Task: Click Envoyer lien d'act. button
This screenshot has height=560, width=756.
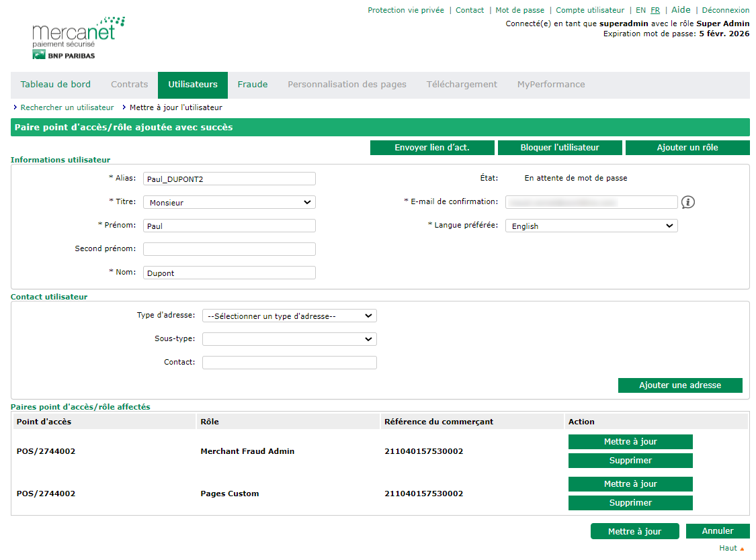Action: pos(432,148)
